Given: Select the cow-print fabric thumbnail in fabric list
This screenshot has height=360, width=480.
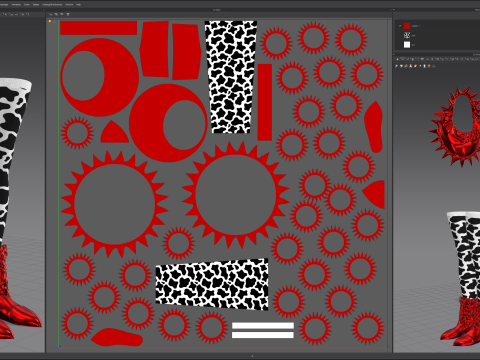Looking at the screenshot, I should pos(407,35).
